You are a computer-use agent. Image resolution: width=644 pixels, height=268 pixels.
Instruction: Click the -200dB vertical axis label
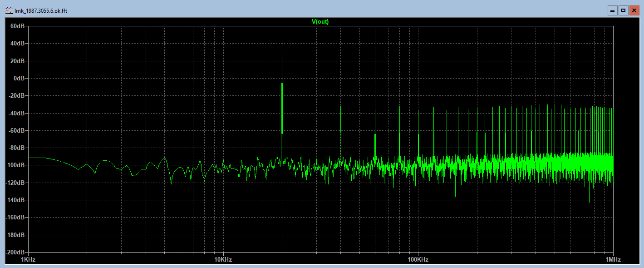(x=15, y=252)
